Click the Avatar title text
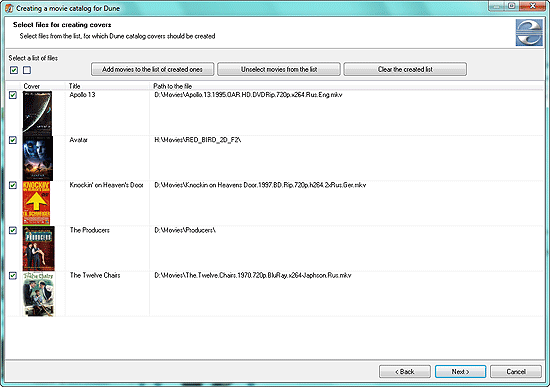The height and width of the screenshot is (387, 550). [x=78, y=140]
